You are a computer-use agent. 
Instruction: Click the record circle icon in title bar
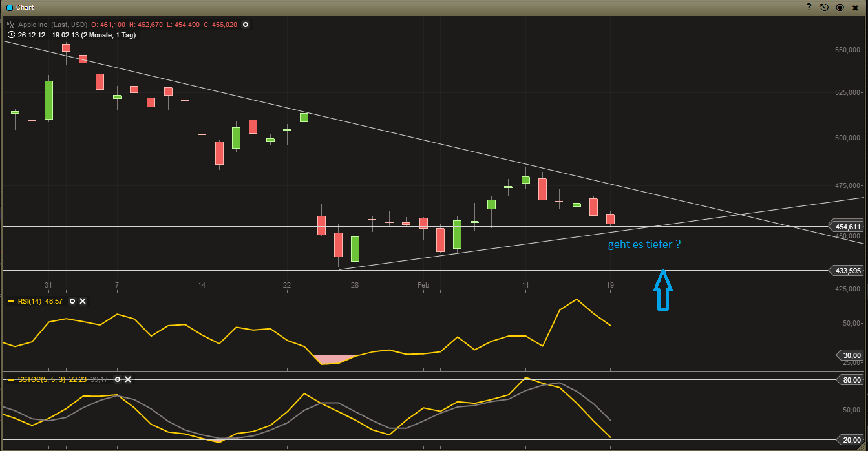coord(840,7)
